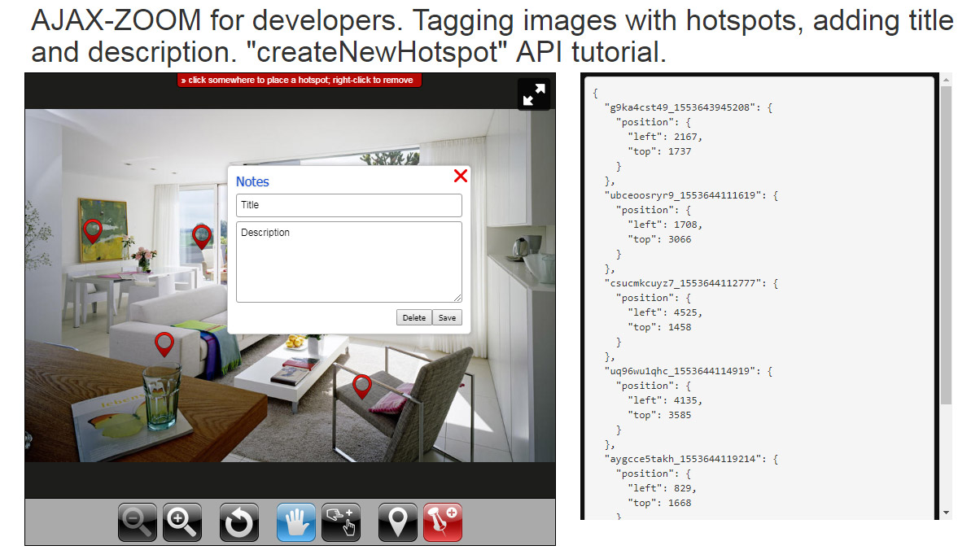
Task: Click into the Description text area
Action: 349,262
